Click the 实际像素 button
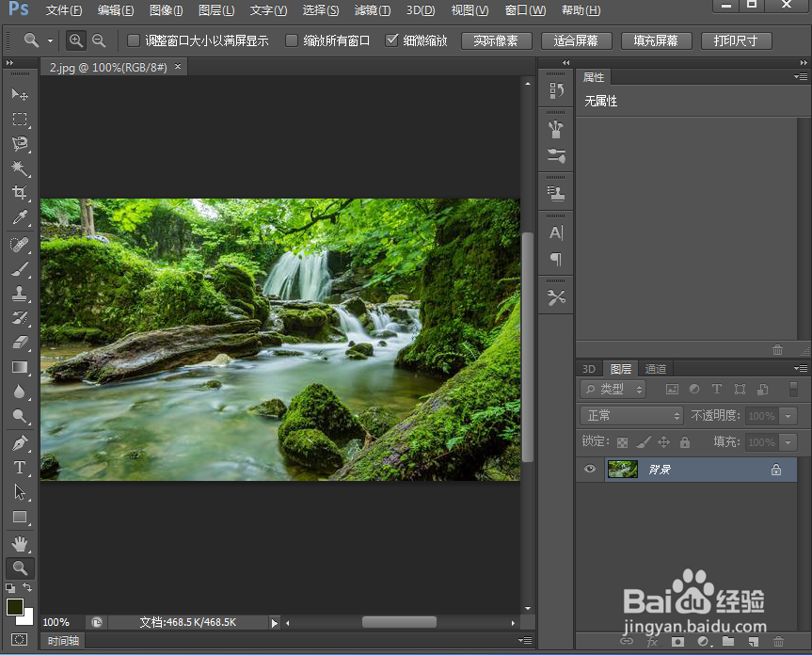This screenshot has height=655, width=812. coord(496,40)
